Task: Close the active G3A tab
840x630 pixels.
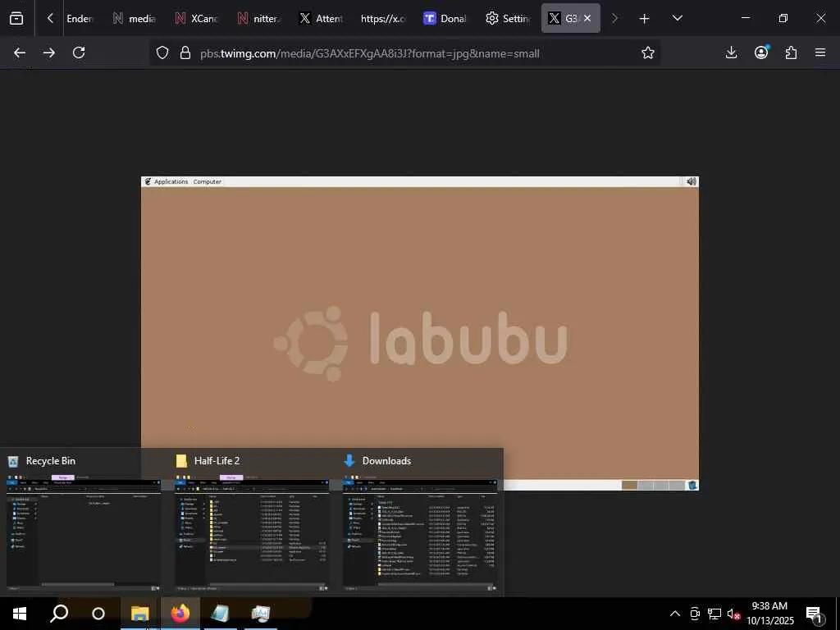Action: click(587, 18)
